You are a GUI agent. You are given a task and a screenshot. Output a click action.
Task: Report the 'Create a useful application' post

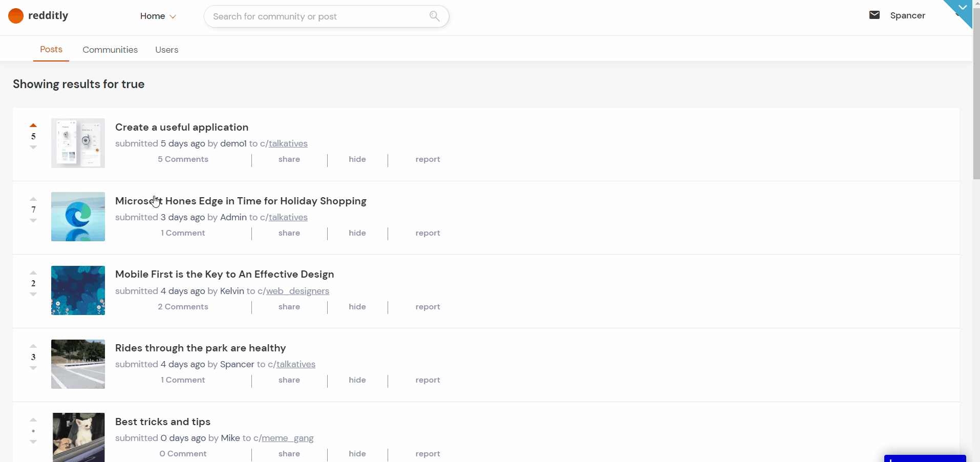tap(428, 159)
